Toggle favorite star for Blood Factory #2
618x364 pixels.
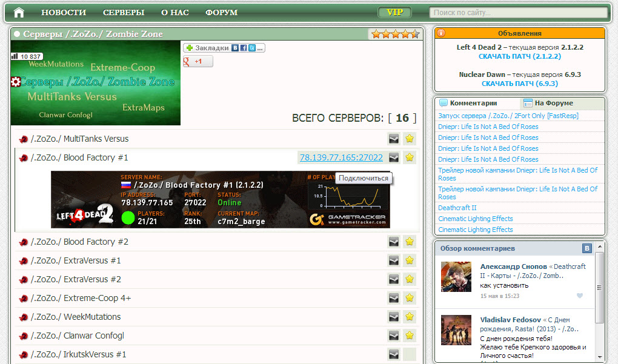[x=410, y=242]
